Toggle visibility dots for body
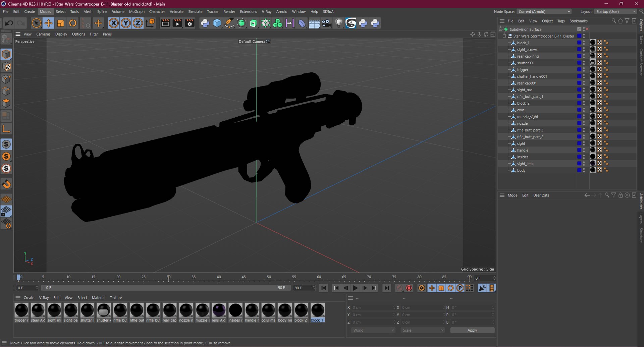 click(x=584, y=170)
